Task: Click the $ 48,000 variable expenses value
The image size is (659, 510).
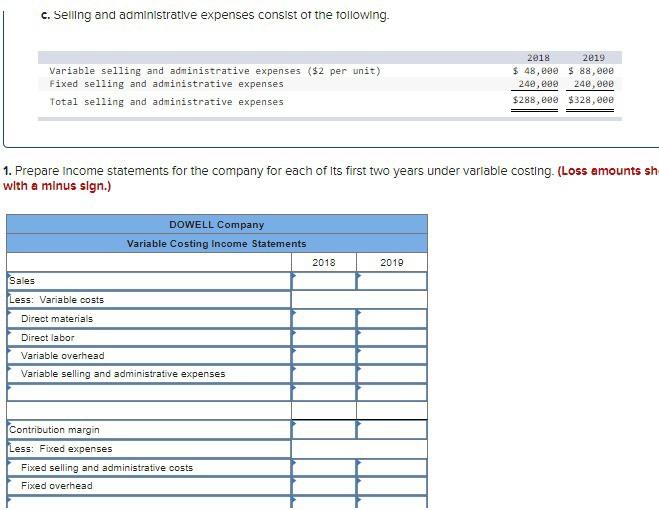Action: tap(535, 71)
